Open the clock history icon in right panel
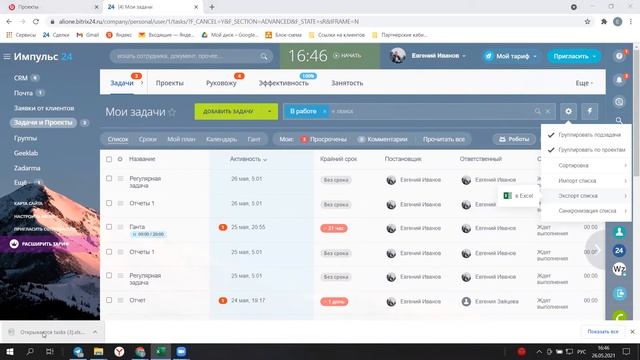Image resolution: width=640 pixels, height=360 pixels. click(x=619, y=102)
